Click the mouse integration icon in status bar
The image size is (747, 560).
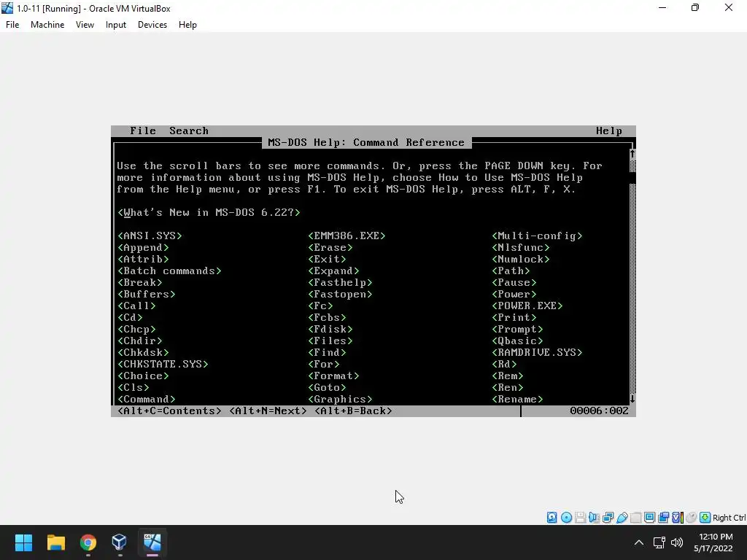point(691,517)
